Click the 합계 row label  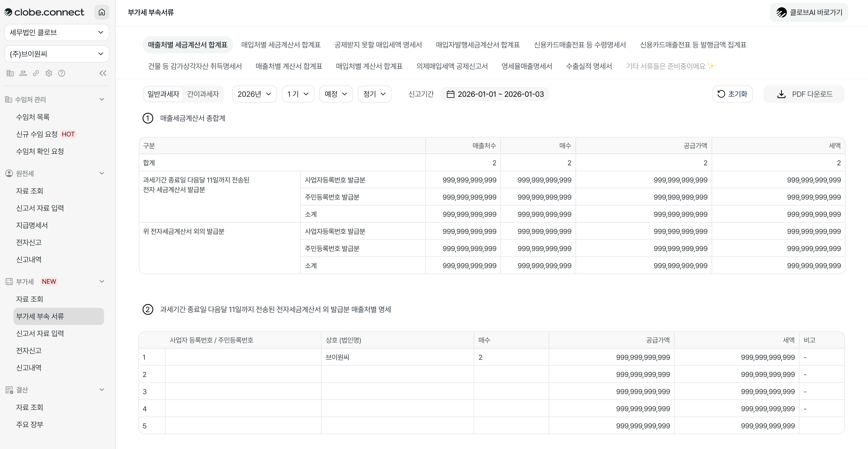click(x=149, y=163)
